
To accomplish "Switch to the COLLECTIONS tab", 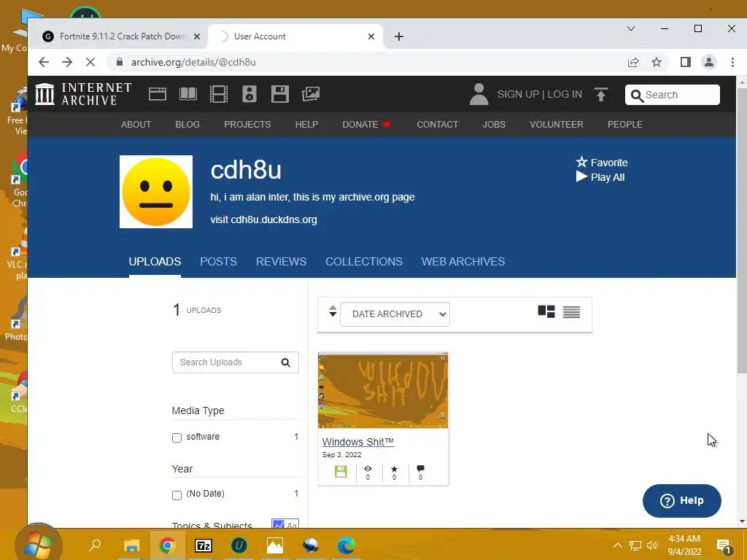I will [364, 262].
